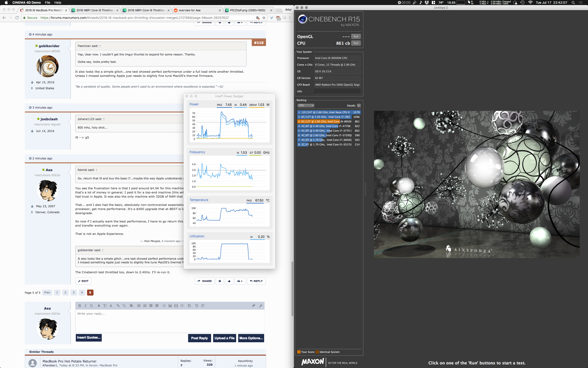Click insert link icon in editor
588x368 pixels.
point(118,306)
